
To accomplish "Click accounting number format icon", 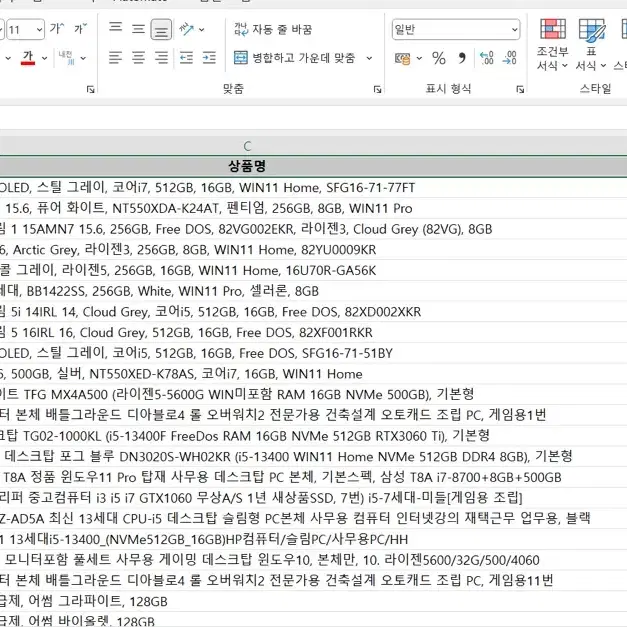I will coord(403,58).
